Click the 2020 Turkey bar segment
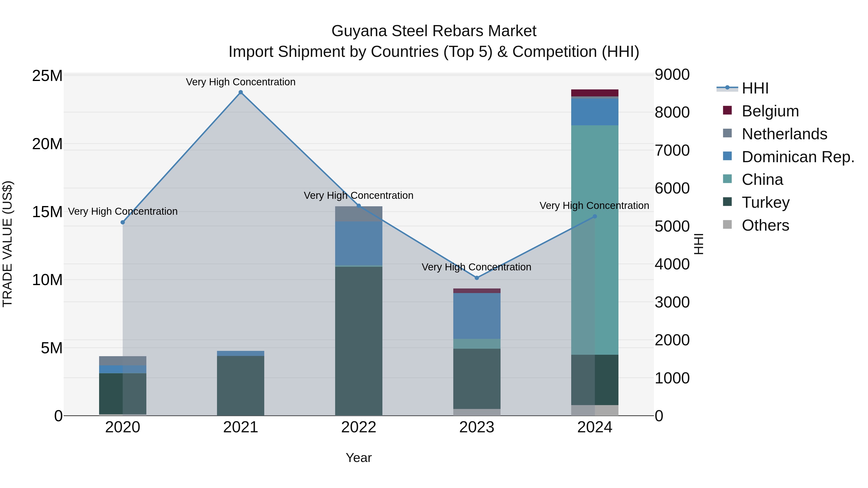The image size is (868, 488). coord(123,394)
